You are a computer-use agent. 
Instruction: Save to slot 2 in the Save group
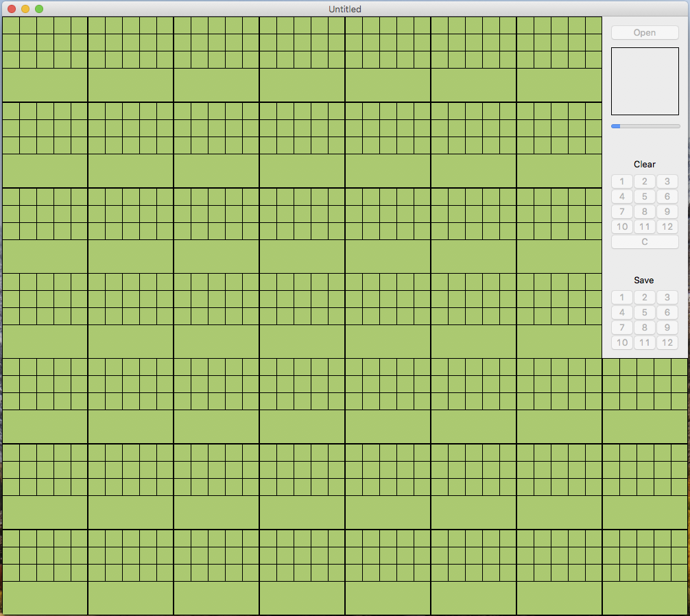645,297
